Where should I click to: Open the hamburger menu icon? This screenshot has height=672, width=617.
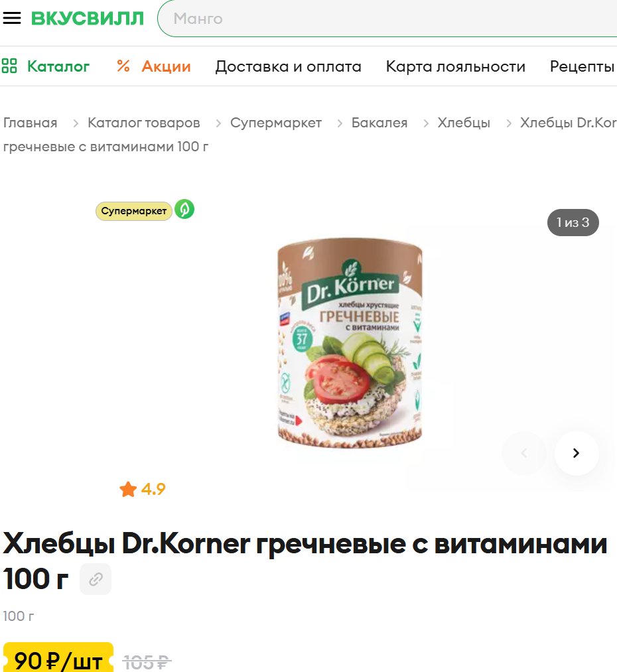click(11, 18)
